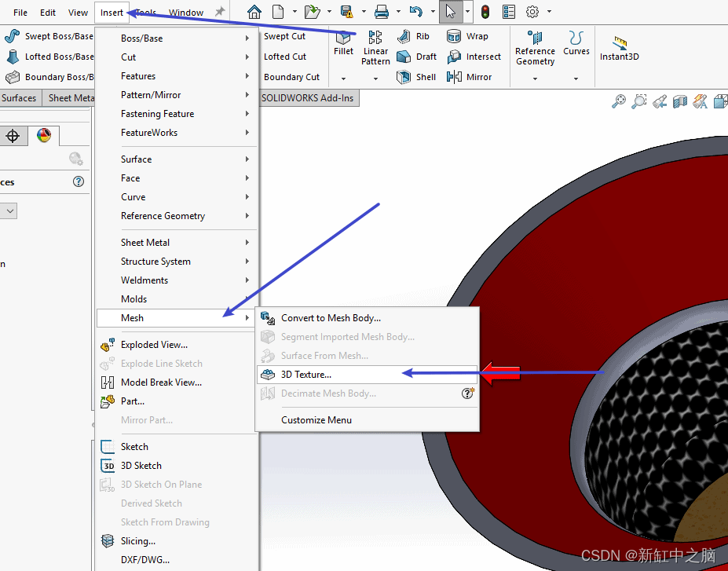Screen dimensions: 728x571
Task: Select the Shell feature tool
Action: point(416,77)
